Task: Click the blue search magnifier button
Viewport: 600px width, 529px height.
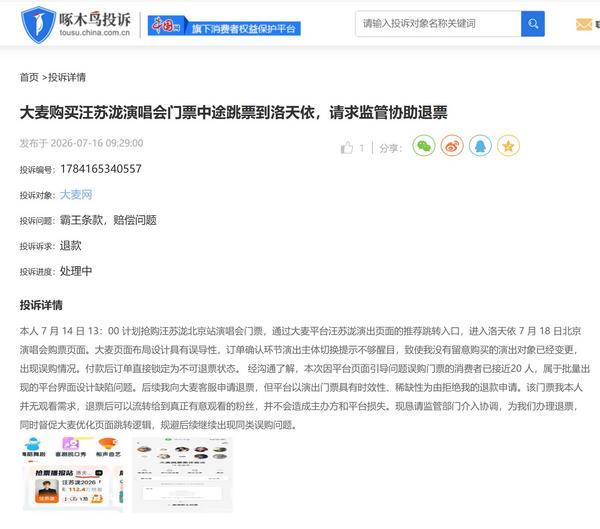Action: coord(533,24)
